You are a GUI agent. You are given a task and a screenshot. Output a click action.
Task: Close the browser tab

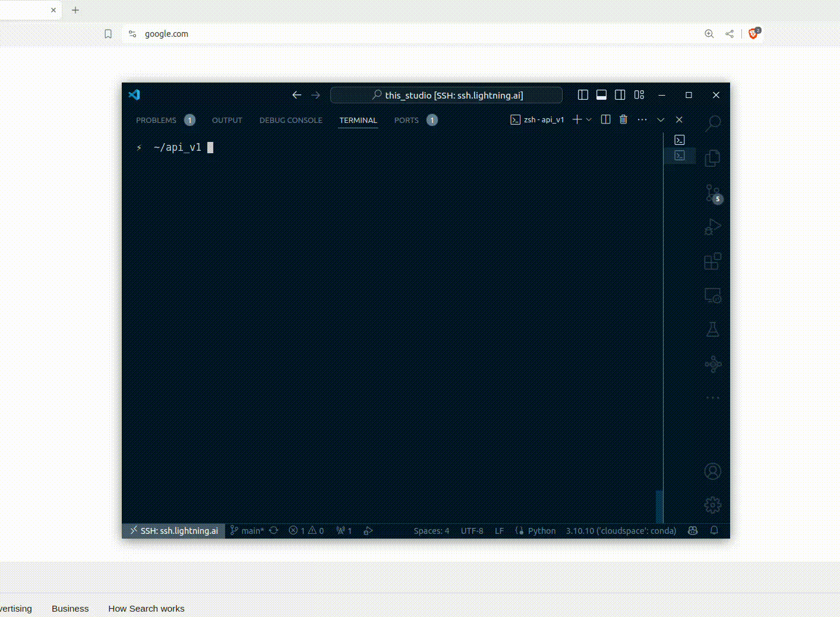53,10
